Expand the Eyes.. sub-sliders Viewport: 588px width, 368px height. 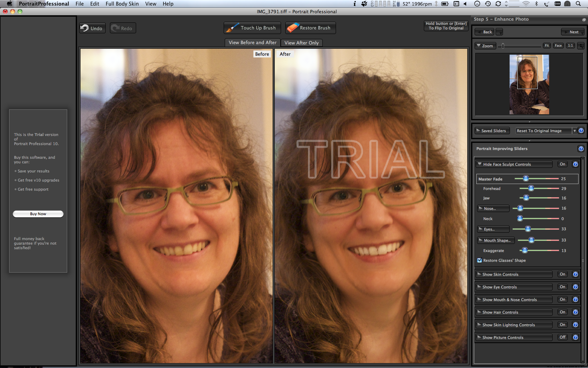[493, 229]
